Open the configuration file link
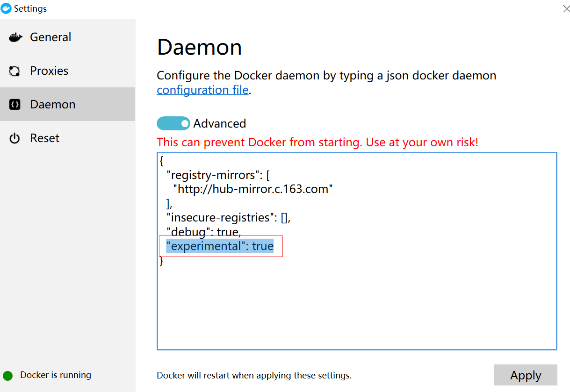 (202, 90)
